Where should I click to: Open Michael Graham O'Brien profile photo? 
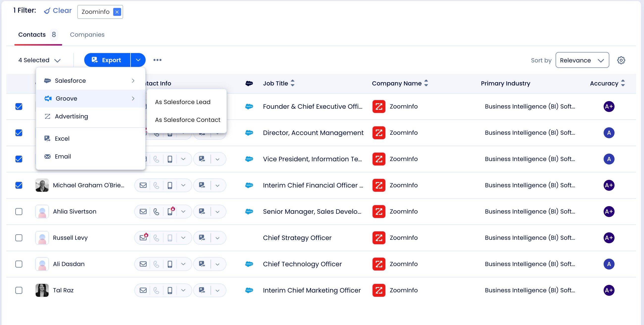[42, 185]
